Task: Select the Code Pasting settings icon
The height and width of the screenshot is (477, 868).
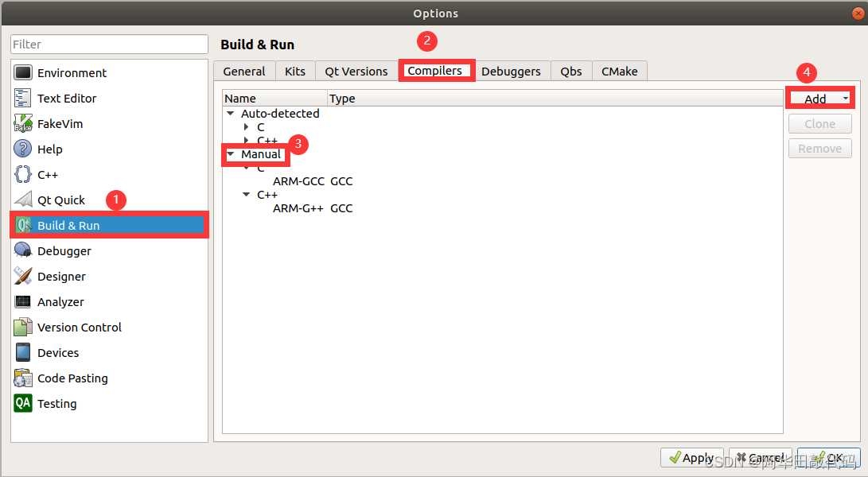Action: (x=24, y=378)
